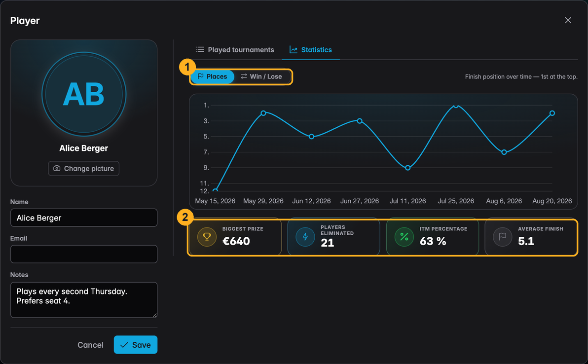
Task: Click the Aug 20, 2026 axis label
Action: click(552, 201)
